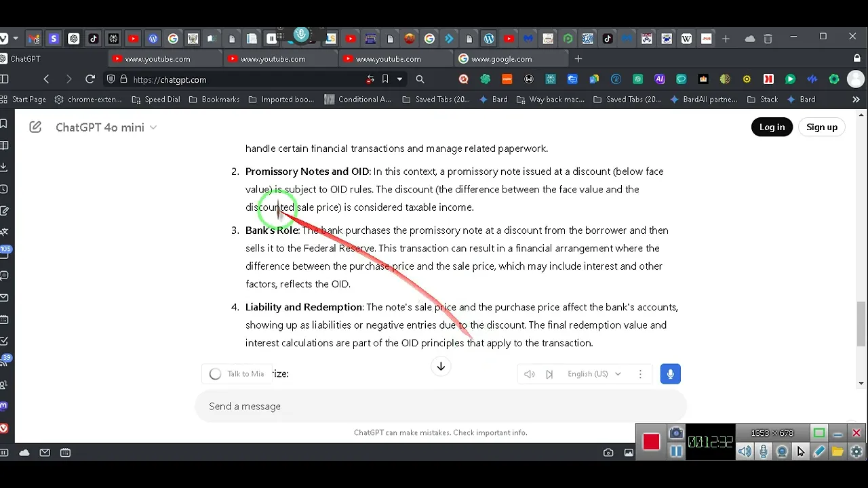Open the recorder's pencil drawing tool
Viewport: 868px width, 488px height.
[x=819, y=451]
